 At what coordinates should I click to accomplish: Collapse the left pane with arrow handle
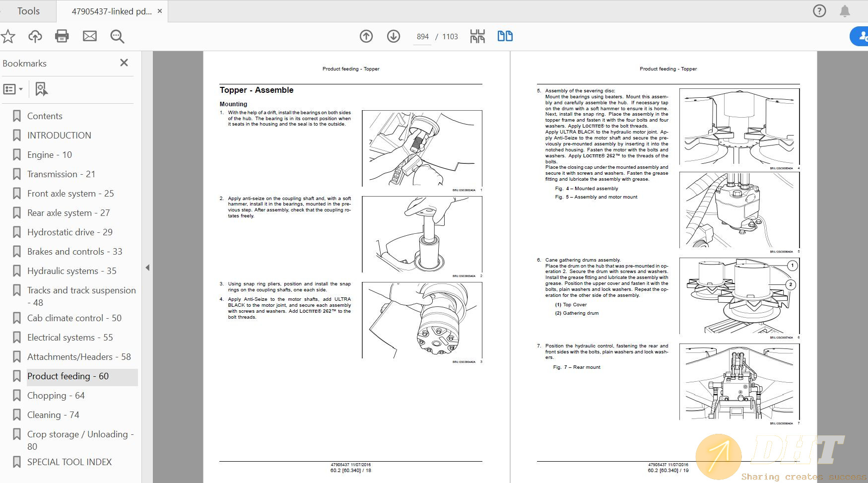pos(147,268)
